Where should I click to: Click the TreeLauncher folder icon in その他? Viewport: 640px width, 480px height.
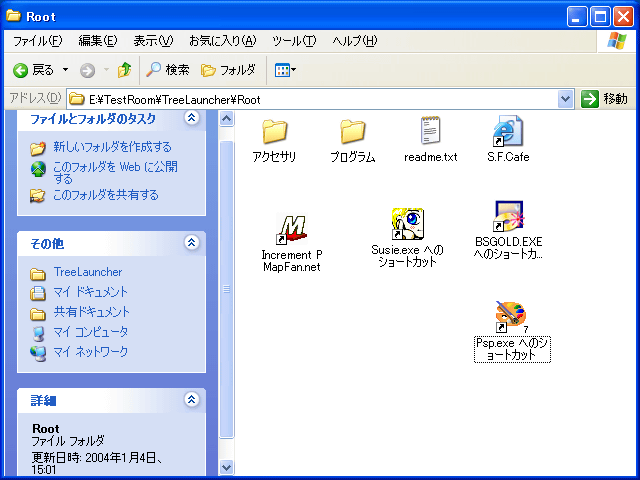pos(38,274)
